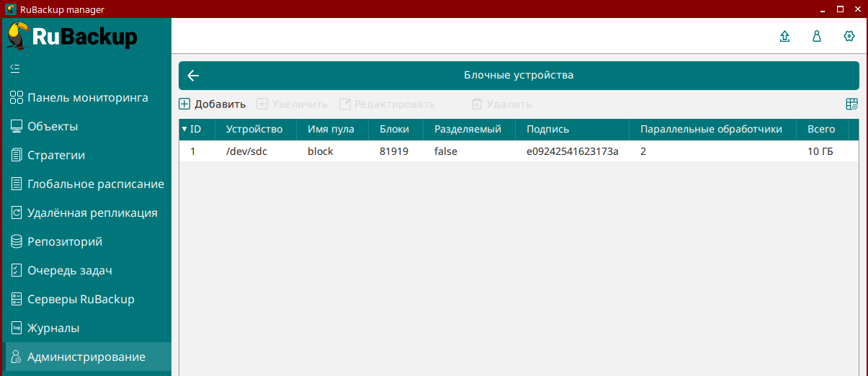This screenshot has height=376, width=868.
Task: Select the /dev/sdc device cell
Action: (247, 151)
